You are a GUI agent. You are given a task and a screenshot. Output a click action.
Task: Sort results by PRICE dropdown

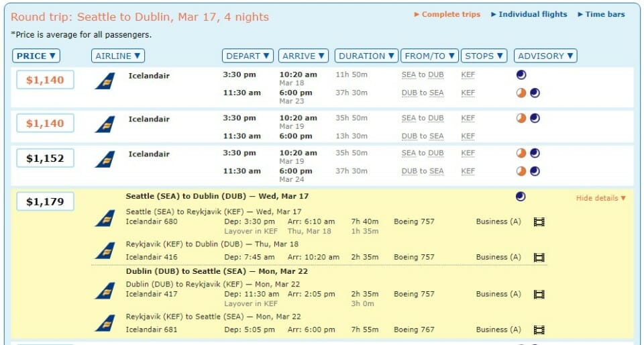[x=36, y=56]
